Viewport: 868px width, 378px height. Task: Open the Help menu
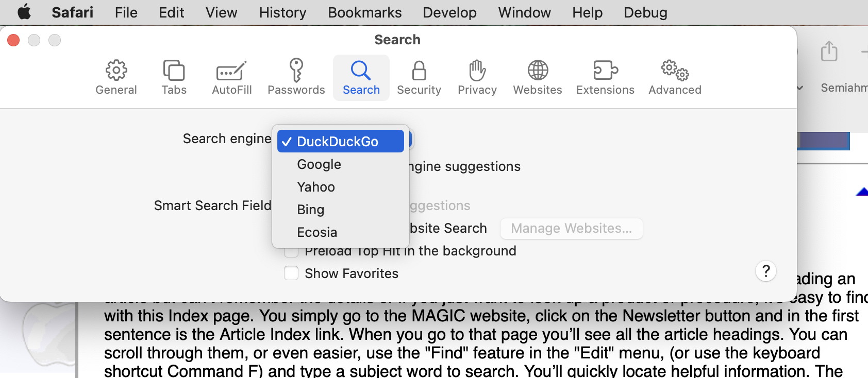point(587,12)
